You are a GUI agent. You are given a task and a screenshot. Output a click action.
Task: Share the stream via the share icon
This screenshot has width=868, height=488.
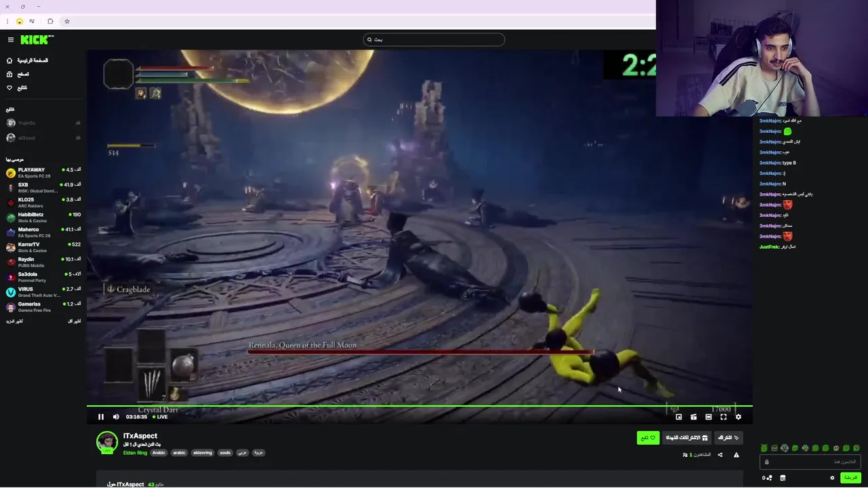[x=720, y=455]
